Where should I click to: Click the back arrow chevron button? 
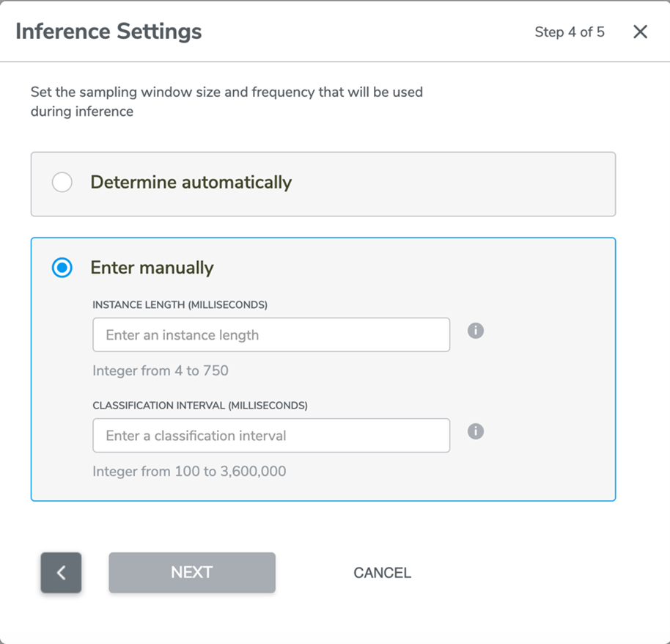click(x=61, y=573)
